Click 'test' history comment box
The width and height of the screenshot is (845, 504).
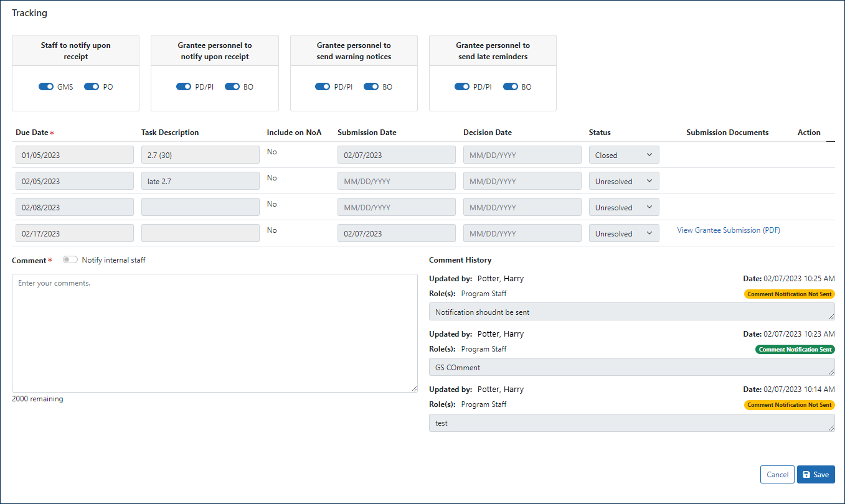[632, 422]
